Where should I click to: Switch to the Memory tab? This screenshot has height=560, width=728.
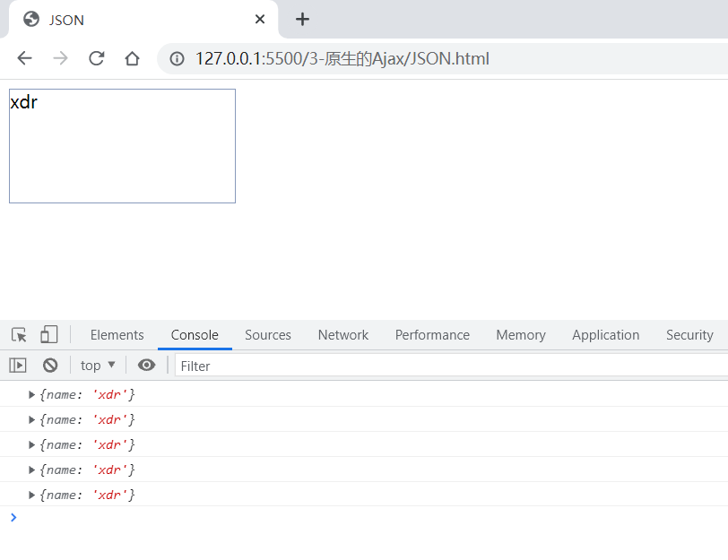tap(521, 335)
